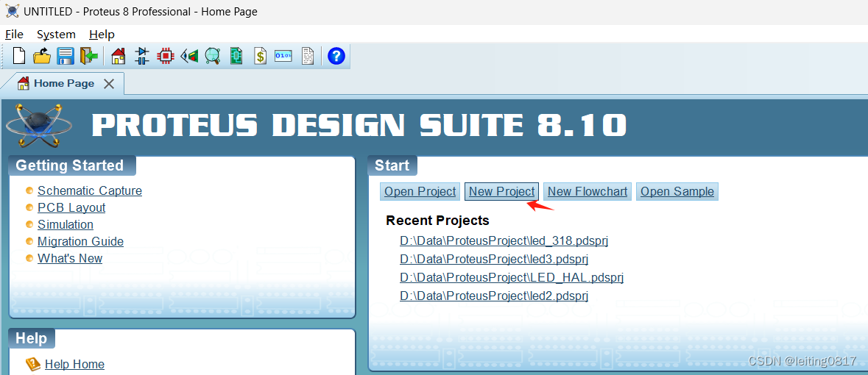Click the New Project button
868x375 pixels.
point(501,191)
